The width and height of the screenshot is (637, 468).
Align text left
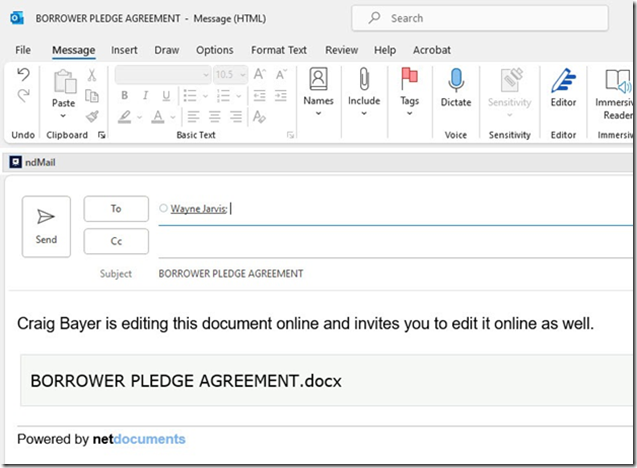193,117
